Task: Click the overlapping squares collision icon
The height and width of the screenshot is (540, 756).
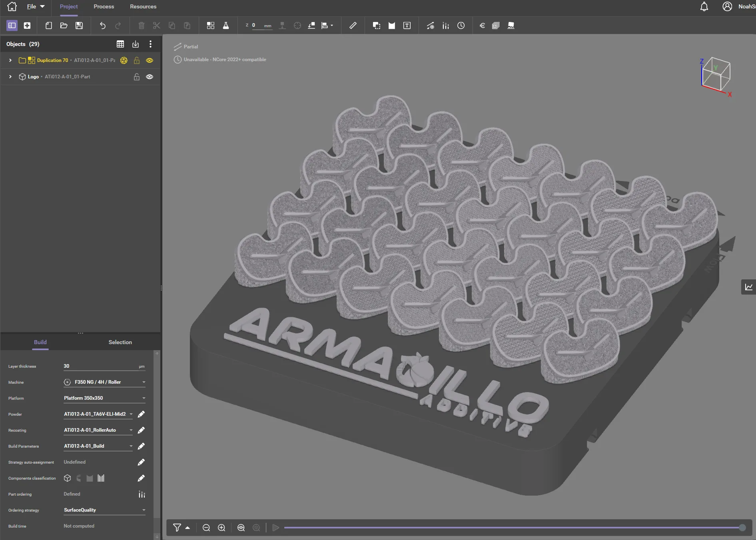Action: pyautogui.click(x=377, y=26)
